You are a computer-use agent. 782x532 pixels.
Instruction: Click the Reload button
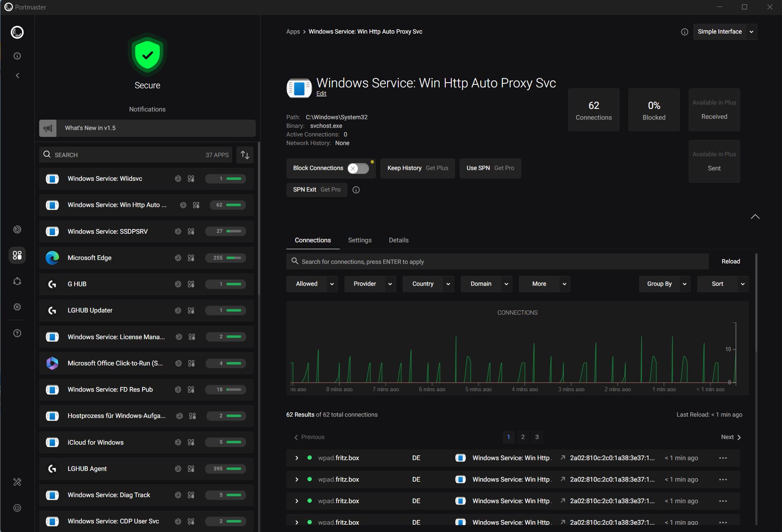point(730,261)
